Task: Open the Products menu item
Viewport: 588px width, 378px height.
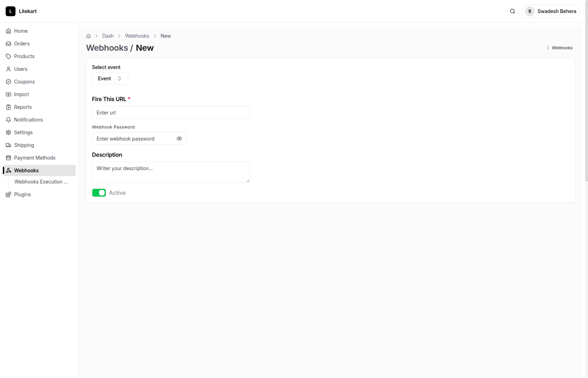Action: (x=39, y=56)
